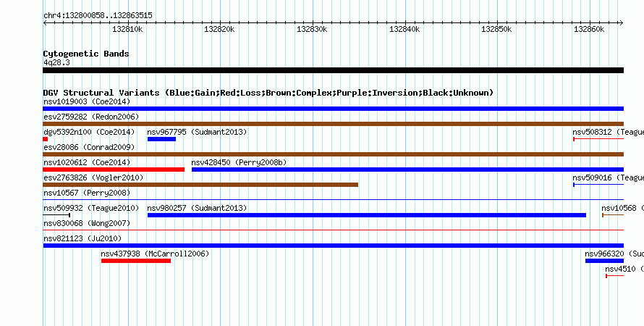The width and height of the screenshot is (644, 326).
Task: Click the blue nsv966320 variant bar
Action: 605,261
